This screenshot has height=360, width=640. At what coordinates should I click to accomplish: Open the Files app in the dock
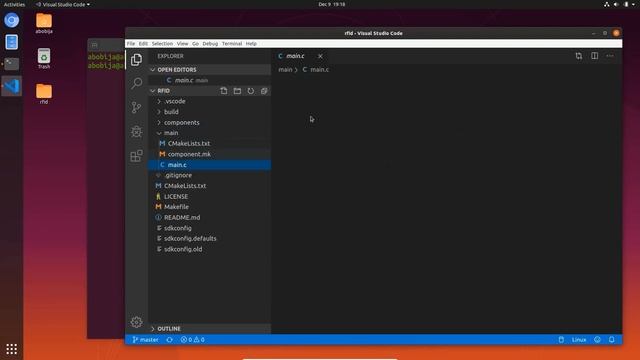pyautogui.click(x=11, y=42)
